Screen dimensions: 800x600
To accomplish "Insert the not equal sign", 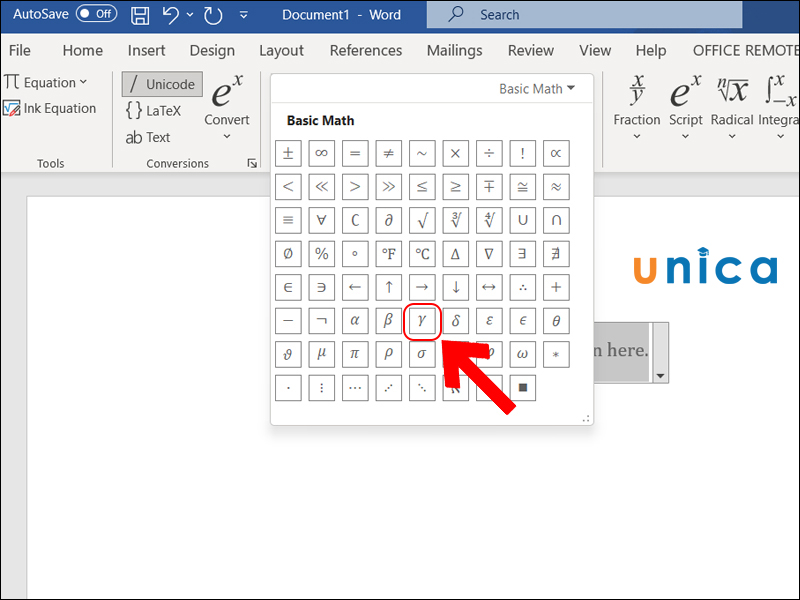I will click(388, 153).
